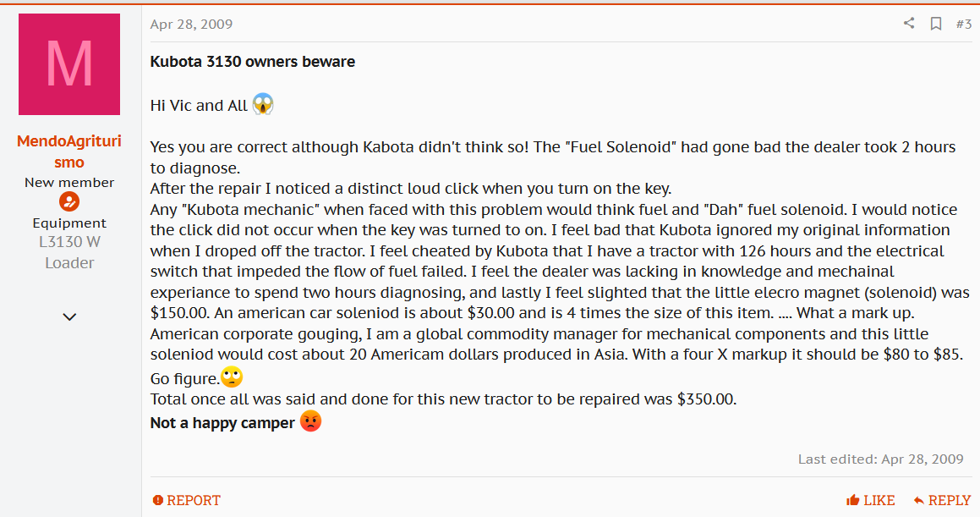Viewport: 980px width, 517px height.
Task: Click the 'New member' user title
Action: tap(69, 183)
